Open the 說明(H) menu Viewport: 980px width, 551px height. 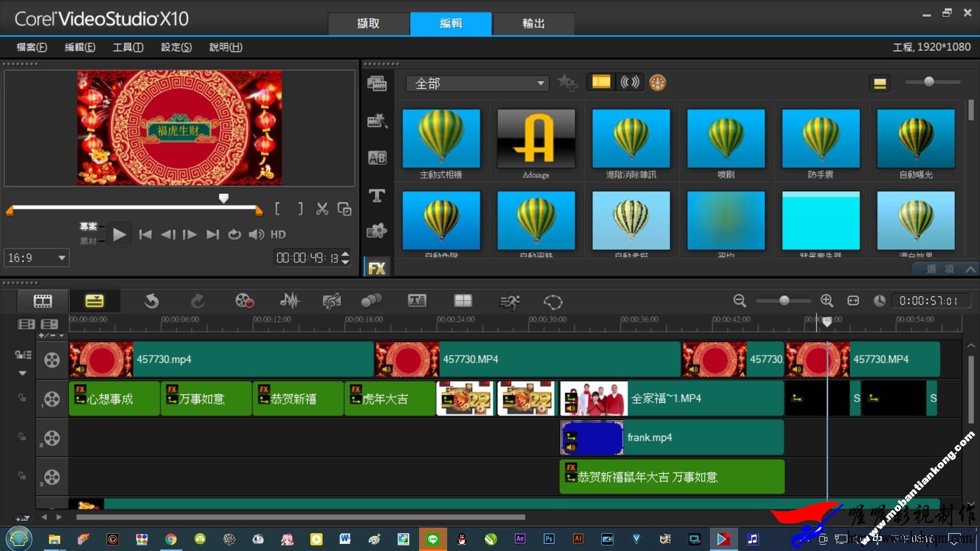tap(226, 47)
